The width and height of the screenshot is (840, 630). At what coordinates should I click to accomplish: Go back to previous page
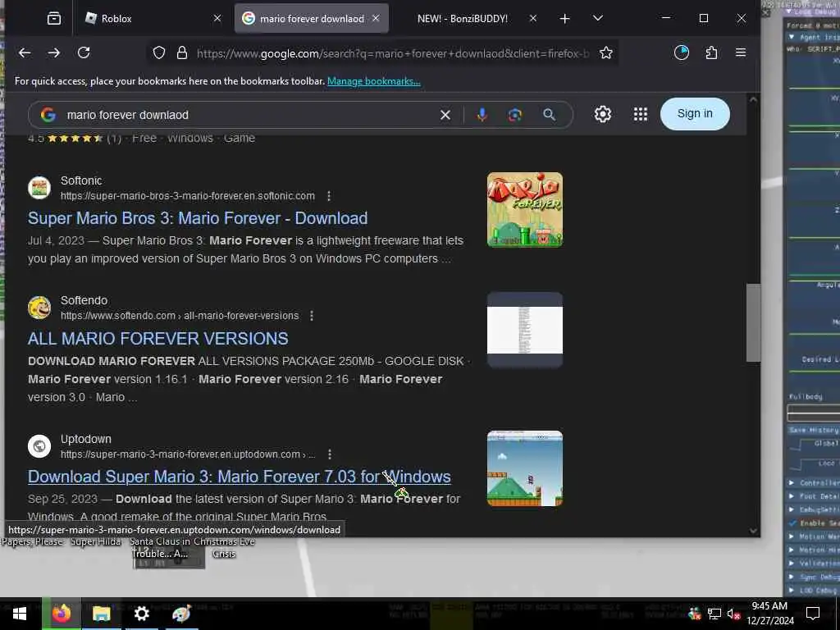pos(25,52)
